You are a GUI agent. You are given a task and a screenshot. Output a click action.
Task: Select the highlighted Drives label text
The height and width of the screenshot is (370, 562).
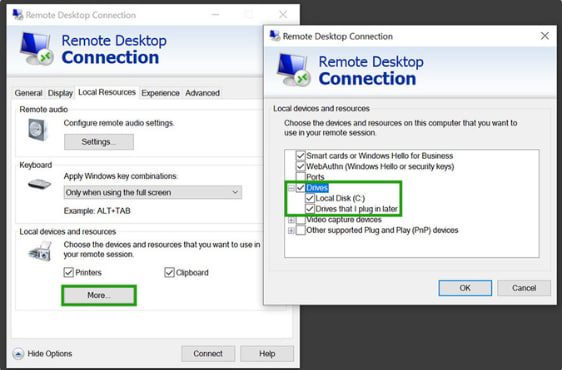tap(317, 188)
